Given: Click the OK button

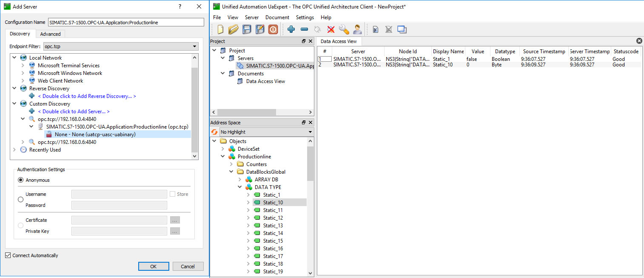Looking at the screenshot, I should click(154, 266).
